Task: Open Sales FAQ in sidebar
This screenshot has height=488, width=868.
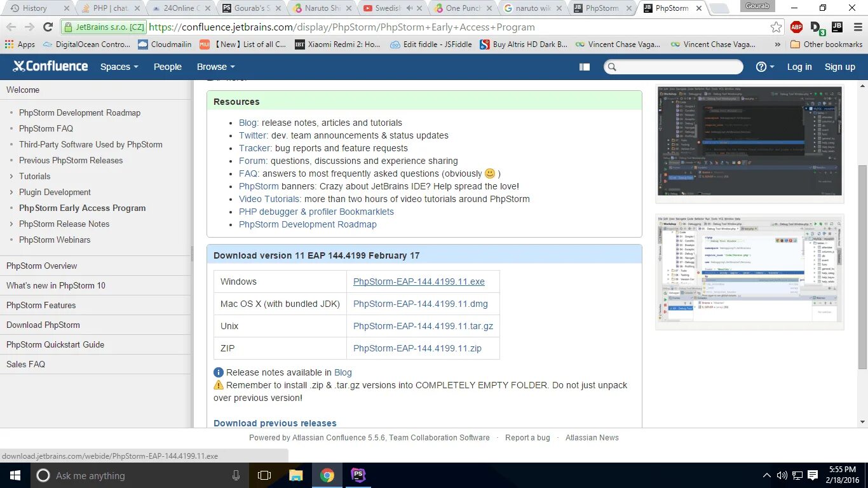Action: (25, 364)
